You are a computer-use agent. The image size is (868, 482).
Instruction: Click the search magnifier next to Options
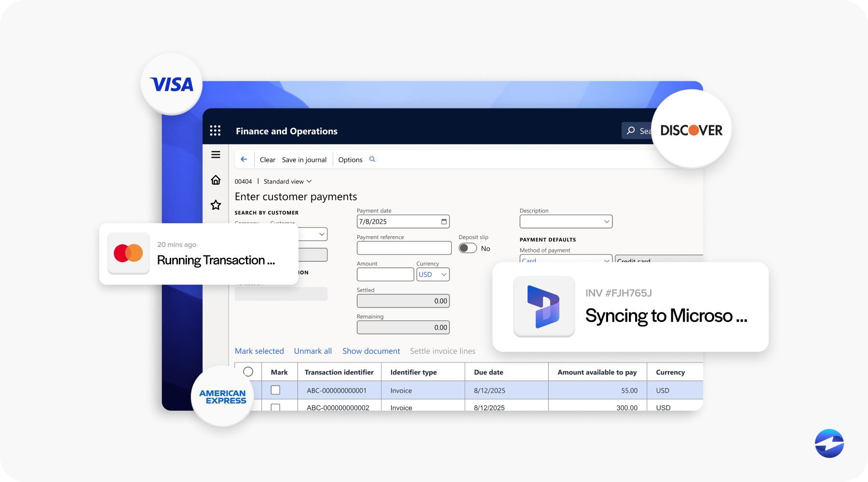372,159
